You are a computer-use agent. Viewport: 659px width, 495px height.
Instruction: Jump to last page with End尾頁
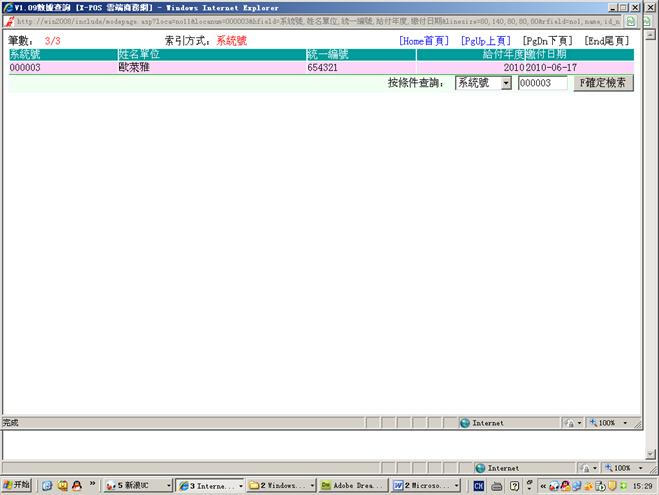[x=608, y=41]
